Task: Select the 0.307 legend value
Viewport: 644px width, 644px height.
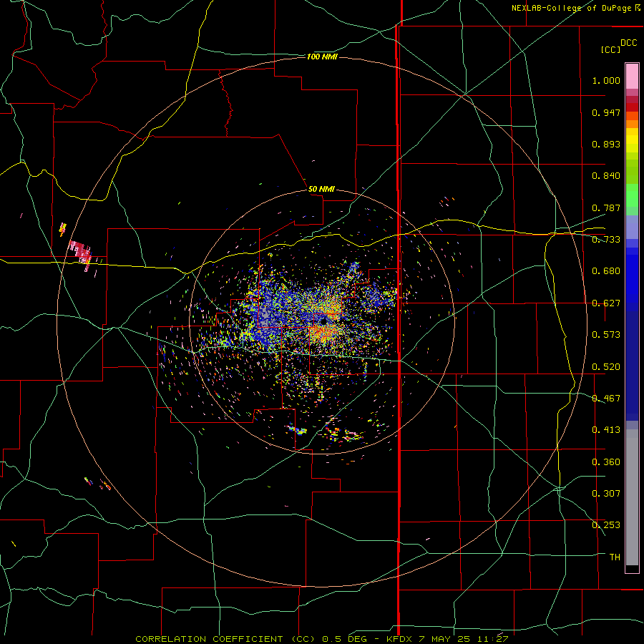Action: coord(606,494)
